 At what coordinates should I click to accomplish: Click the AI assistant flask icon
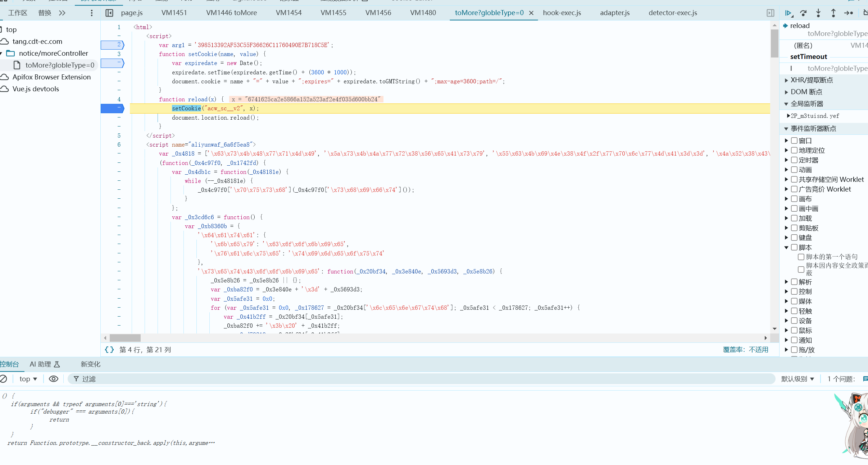click(x=57, y=364)
